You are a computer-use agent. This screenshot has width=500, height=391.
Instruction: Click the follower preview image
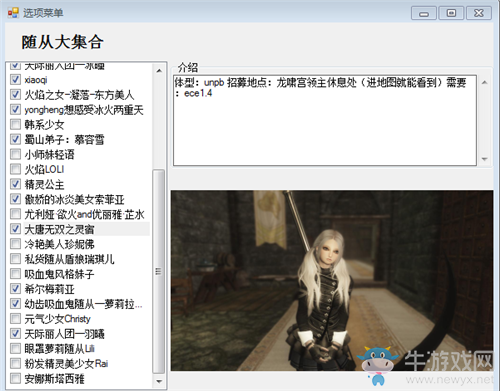tap(332, 281)
